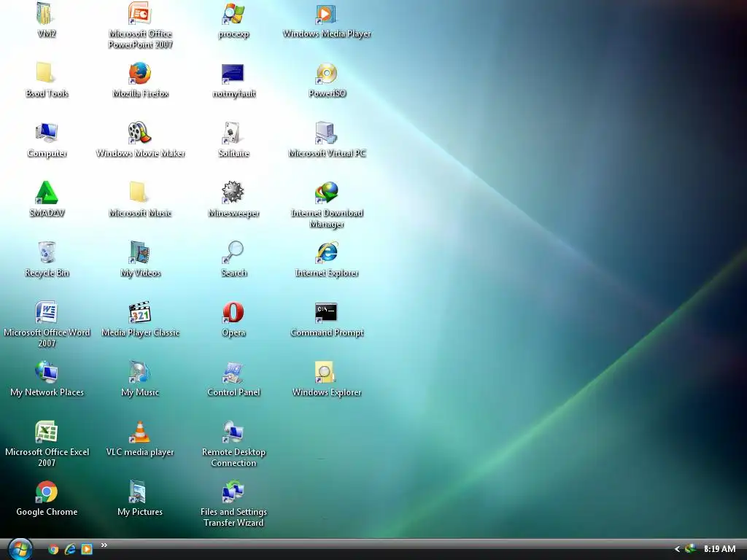
Task: Start Windows Media Player desktop shortcut
Action: [327, 13]
